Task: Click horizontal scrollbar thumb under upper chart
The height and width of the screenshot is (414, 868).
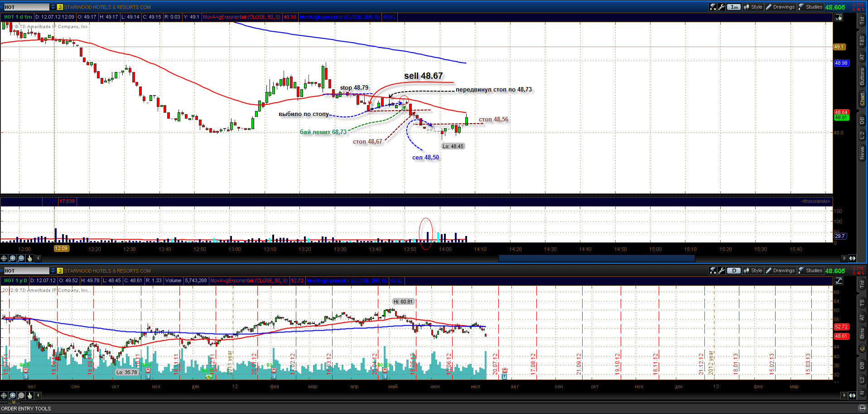Action: tap(597, 258)
